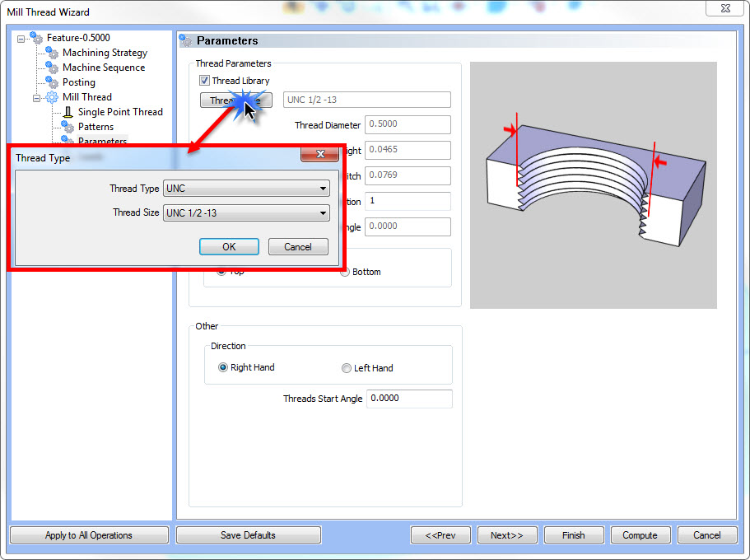Viewport: 750px width, 560px height.
Task: Click the Machining Strategy gear icon
Action: click(52, 53)
